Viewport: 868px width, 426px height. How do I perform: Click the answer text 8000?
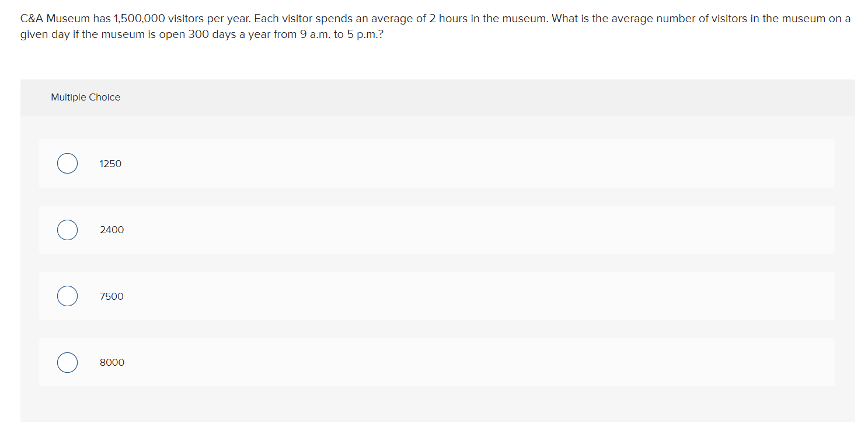(112, 362)
